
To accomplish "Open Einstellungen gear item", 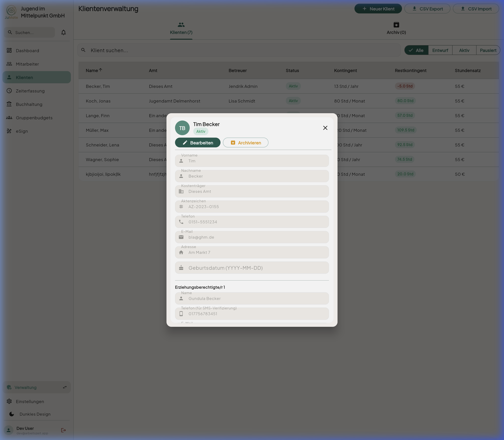I will [30, 401].
